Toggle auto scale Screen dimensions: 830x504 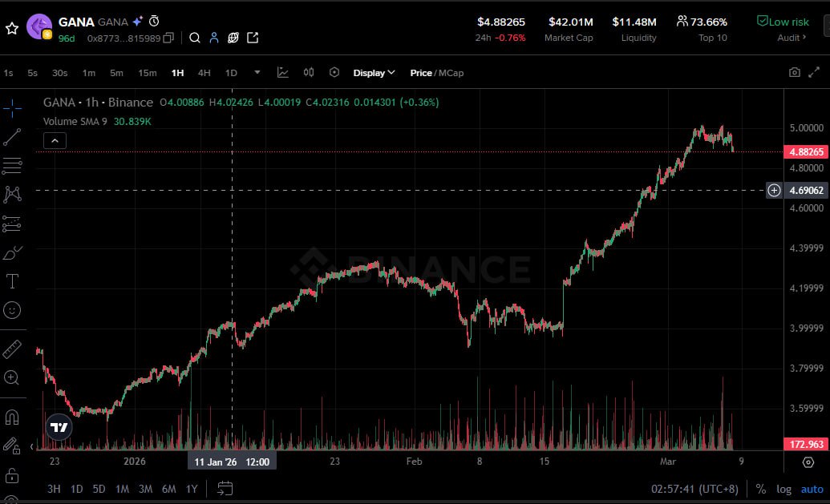(812, 490)
